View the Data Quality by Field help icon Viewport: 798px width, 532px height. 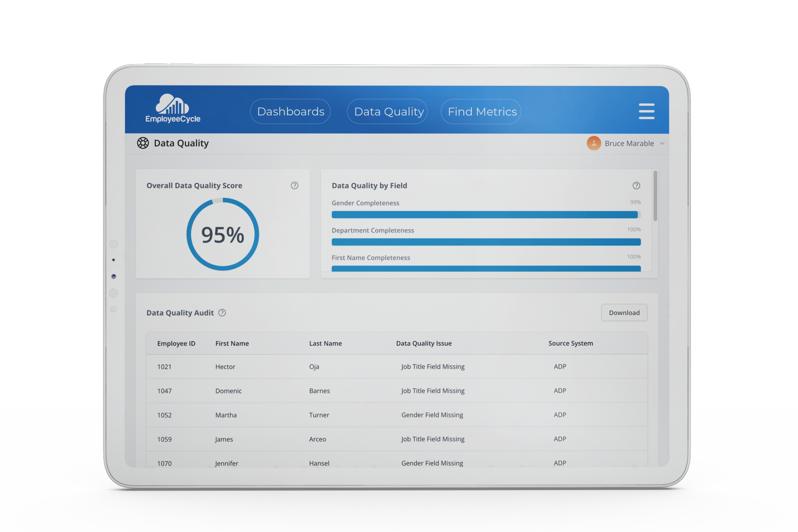point(637,186)
